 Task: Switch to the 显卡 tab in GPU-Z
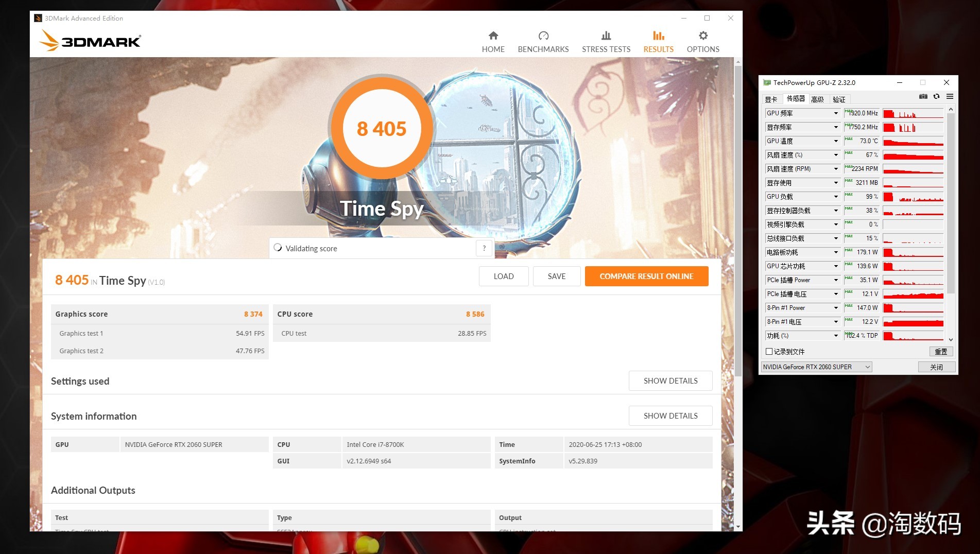pos(771,99)
